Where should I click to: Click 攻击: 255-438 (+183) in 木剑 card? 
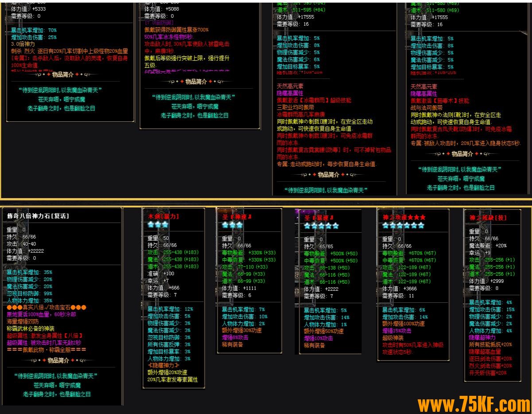173,252
